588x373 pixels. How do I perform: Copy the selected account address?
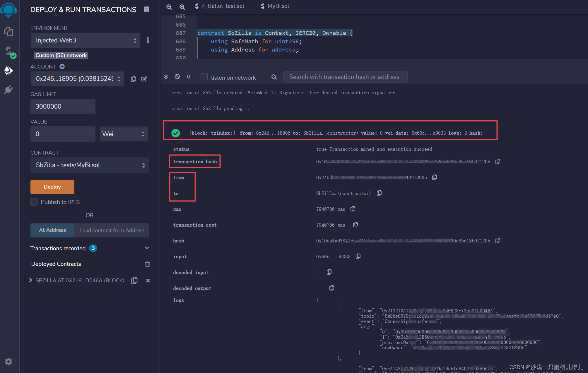(133, 79)
